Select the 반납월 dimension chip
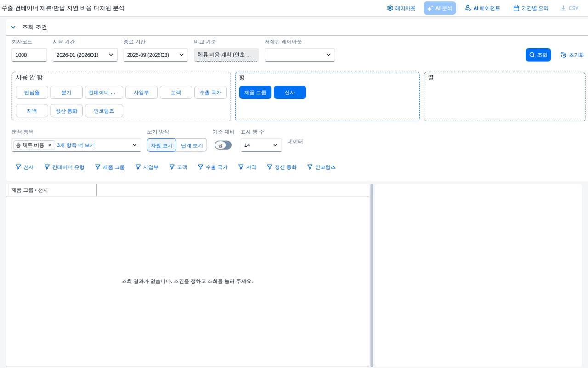The height and width of the screenshot is (368, 588). point(32,92)
